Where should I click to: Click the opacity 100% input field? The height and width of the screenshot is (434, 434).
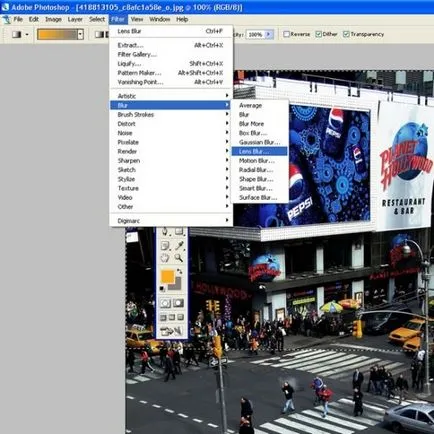(255, 34)
